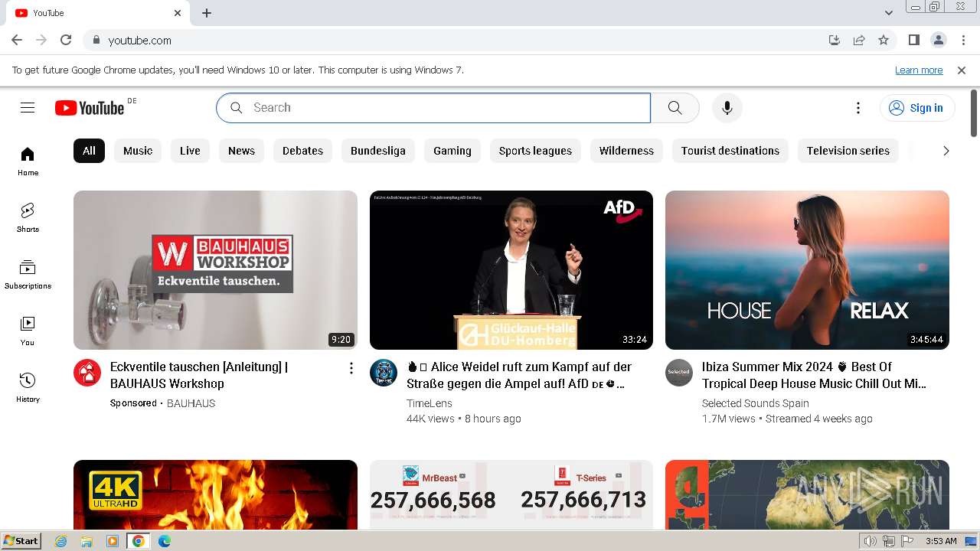Visit the Selected Sounds Spain channel name

pos(756,403)
